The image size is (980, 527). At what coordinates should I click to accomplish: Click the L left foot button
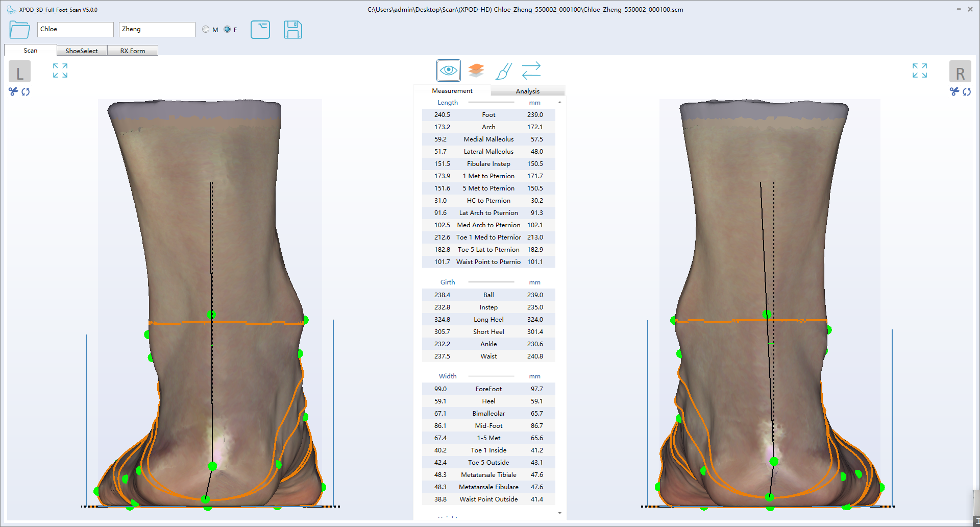19,71
